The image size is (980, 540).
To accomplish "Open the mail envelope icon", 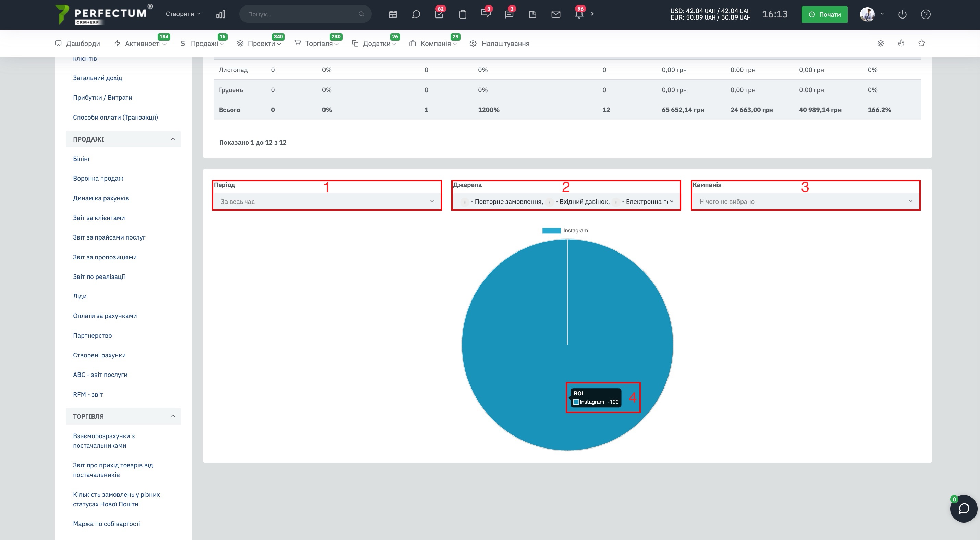I will point(556,14).
